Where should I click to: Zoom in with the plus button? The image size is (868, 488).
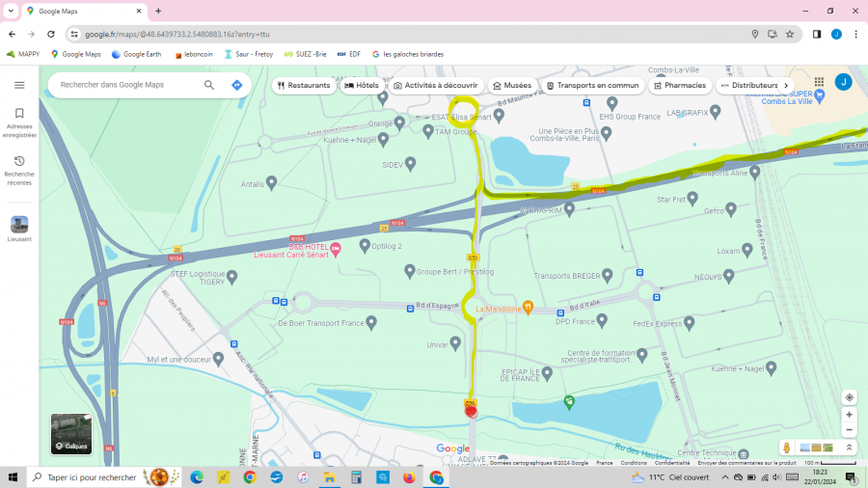point(849,415)
